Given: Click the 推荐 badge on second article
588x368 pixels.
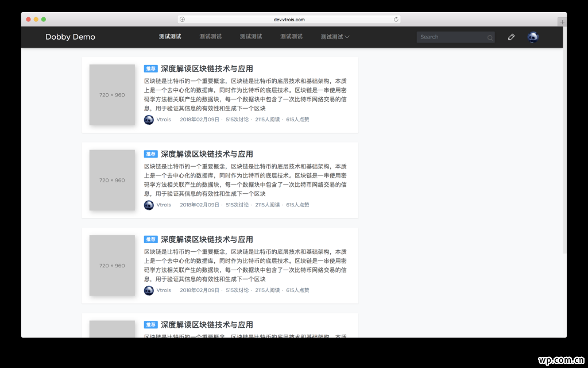Looking at the screenshot, I should [x=151, y=154].
